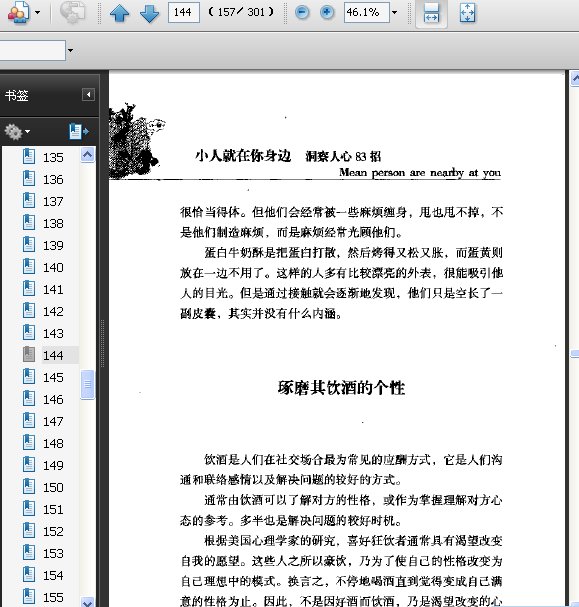
Task: Click the document scrollbar up arrow
Action: pos(575,79)
